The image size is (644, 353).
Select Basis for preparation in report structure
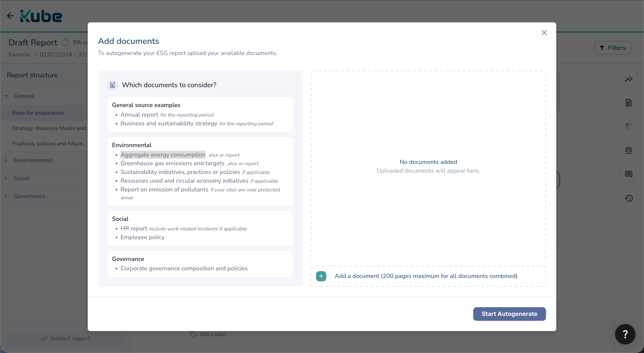pos(38,113)
